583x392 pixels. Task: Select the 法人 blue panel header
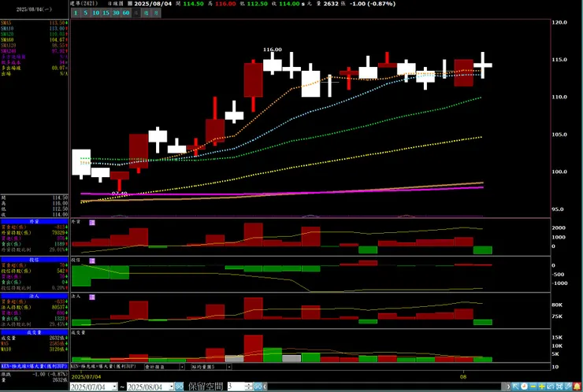point(34,296)
